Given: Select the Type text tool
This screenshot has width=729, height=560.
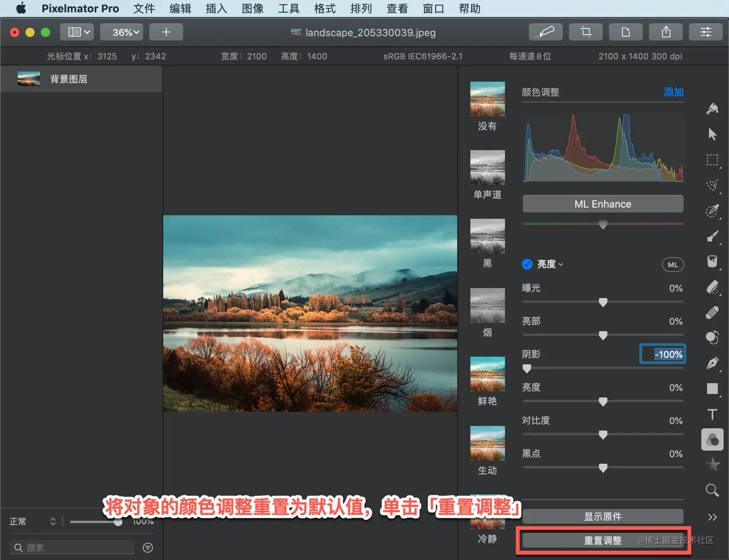Looking at the screenshot, I should (x=712, y=414).
